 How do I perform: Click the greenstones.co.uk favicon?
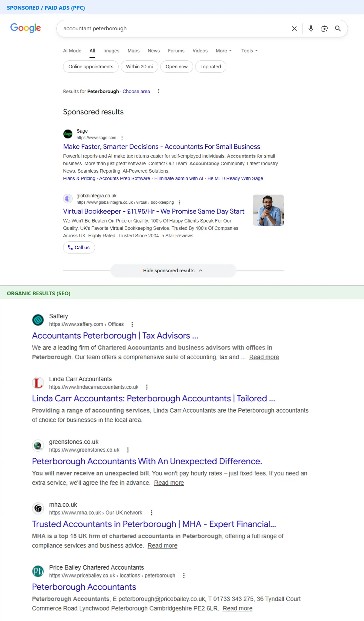pyautogui.click(x=38, y=445)
